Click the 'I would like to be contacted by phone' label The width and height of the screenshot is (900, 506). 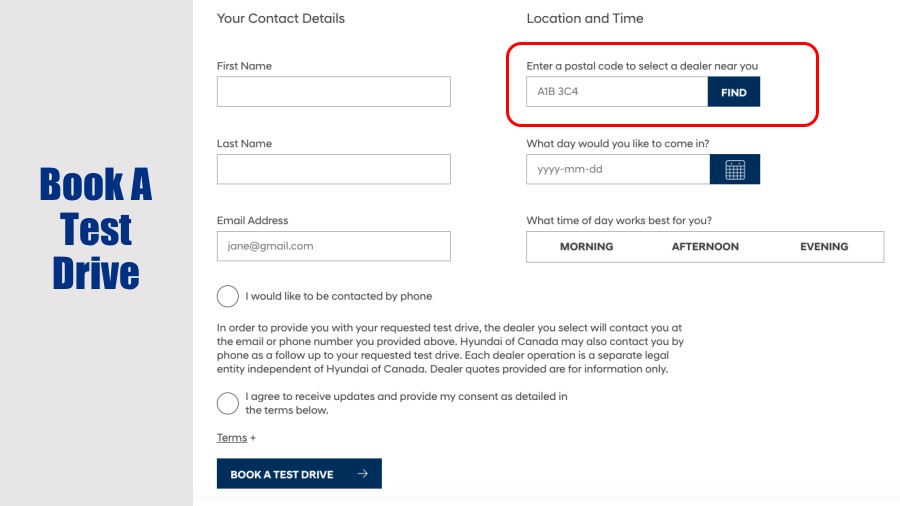point(339,296)
